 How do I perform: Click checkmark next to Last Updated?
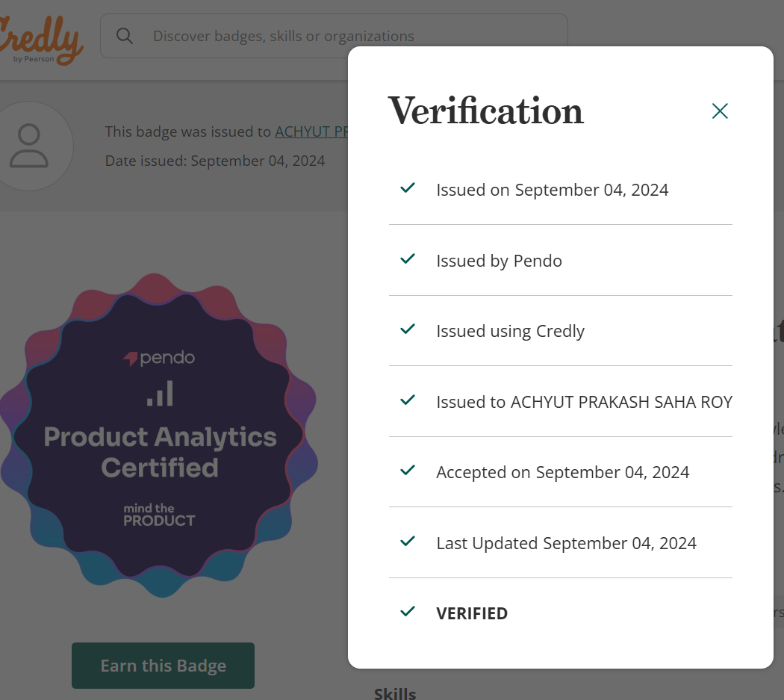[408, 542]
